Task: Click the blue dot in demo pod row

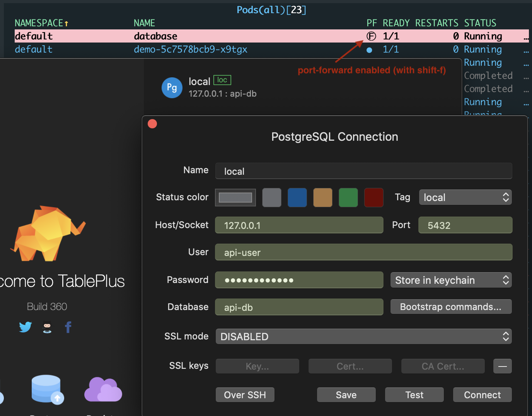Action: (369, 50)
